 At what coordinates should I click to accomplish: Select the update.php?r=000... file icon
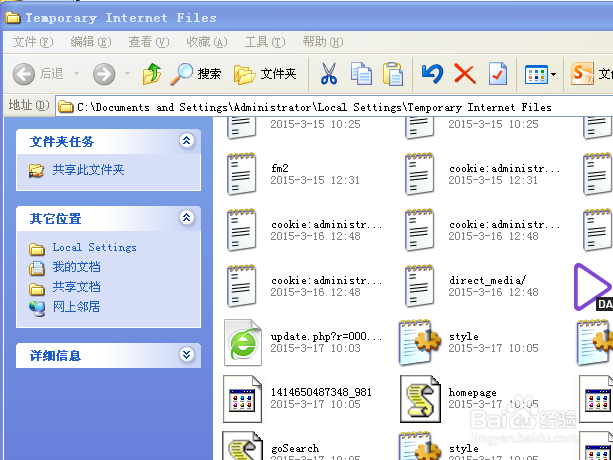[x=243, y=343]
